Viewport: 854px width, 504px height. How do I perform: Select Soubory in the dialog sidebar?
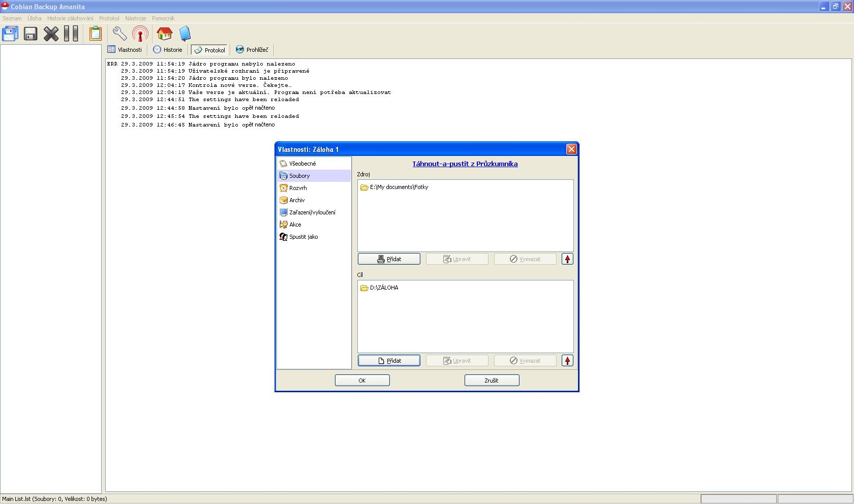(x=314, y=176)
